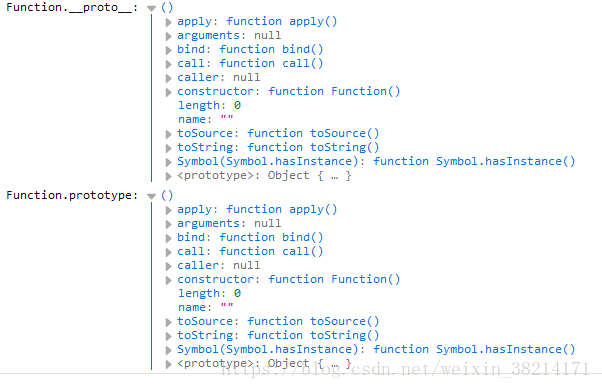Expand caller: null under Function.prototype
602x389 pixels.
tap(168, 266)
